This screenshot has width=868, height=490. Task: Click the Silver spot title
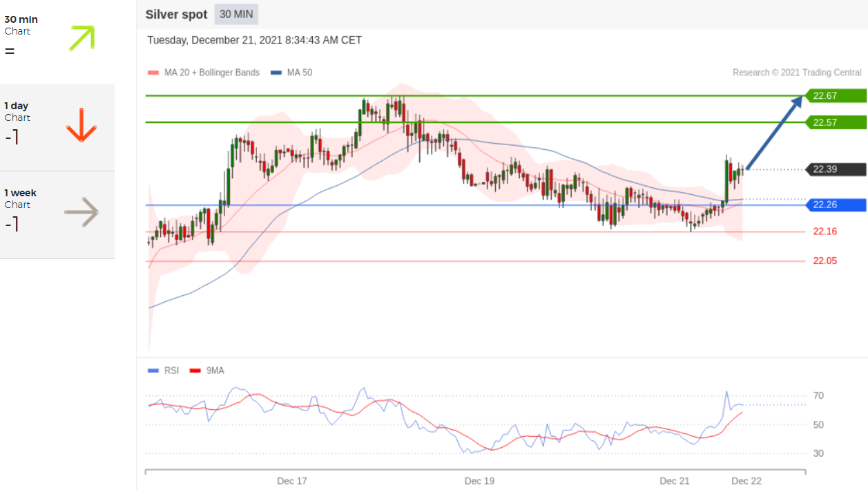click(x=177, y=15)
